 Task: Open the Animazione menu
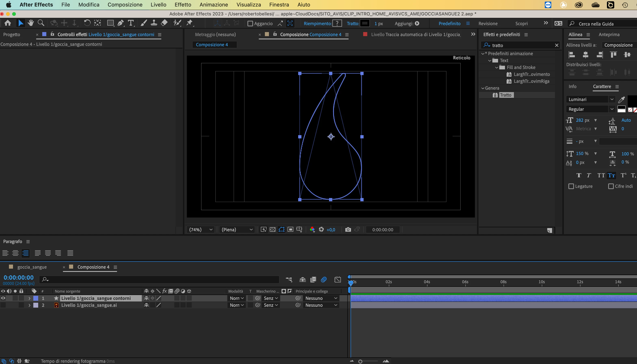tap(213, 4)
